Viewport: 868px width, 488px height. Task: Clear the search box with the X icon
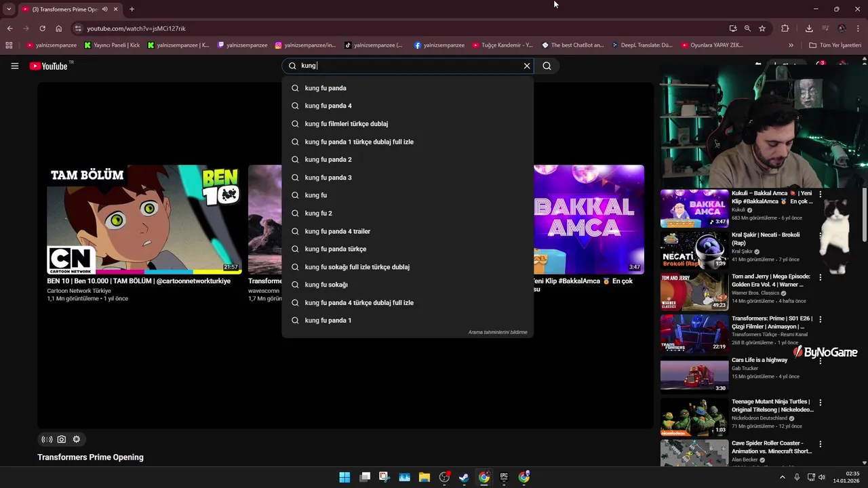point(527,66)
